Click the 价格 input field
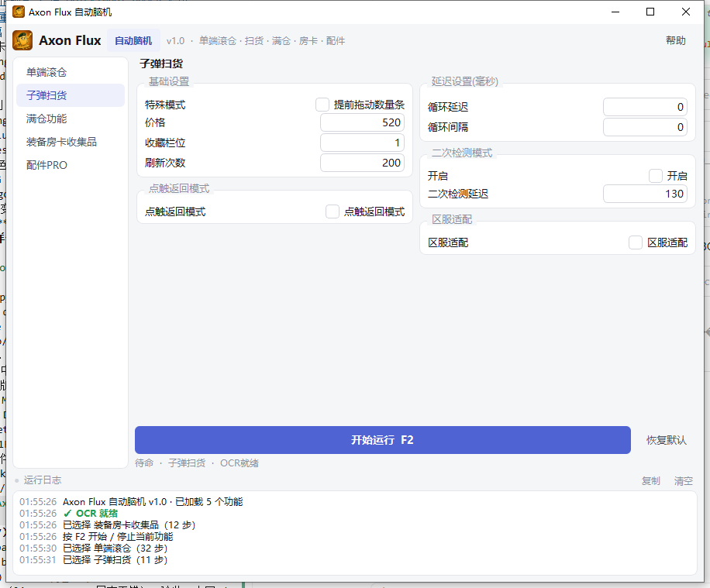This screenshot has width=710, height=588. click(x=362, y=122)
